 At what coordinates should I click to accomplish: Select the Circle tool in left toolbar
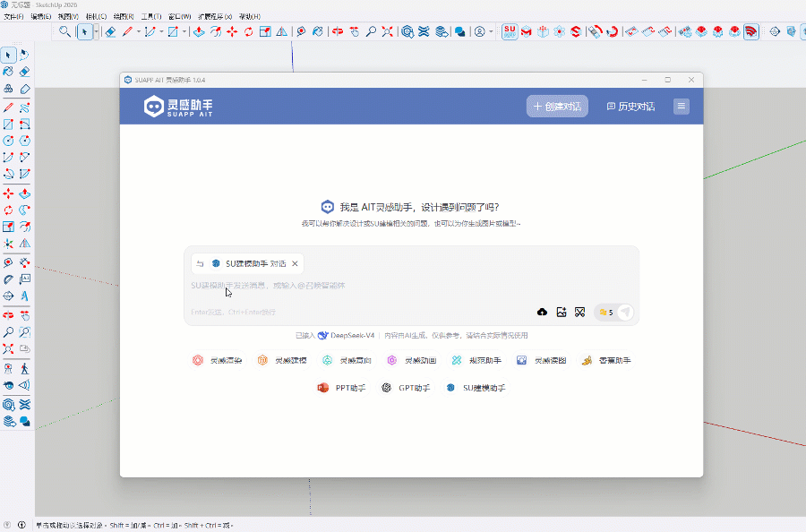coord(8,141)
